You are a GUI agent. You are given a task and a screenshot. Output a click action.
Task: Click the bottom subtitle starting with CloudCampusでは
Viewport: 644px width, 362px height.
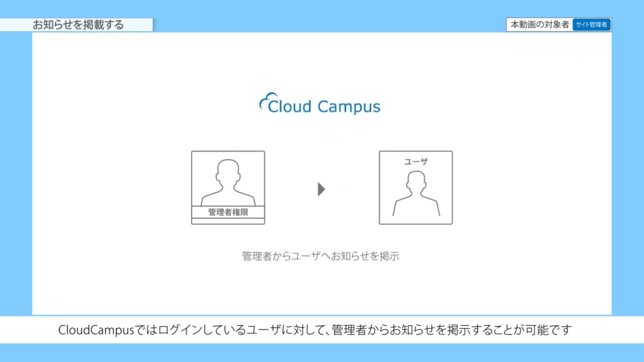[315, 330]
